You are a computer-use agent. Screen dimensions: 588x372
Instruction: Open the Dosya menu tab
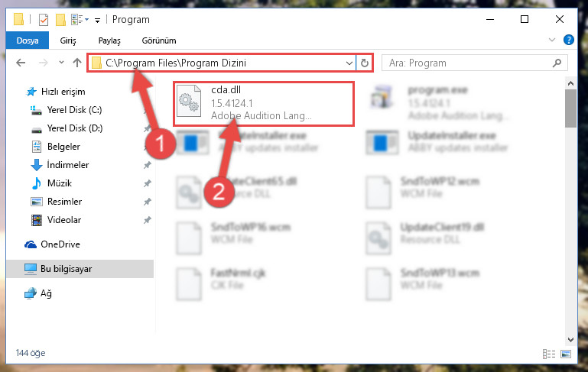click(x=28, y=40)
